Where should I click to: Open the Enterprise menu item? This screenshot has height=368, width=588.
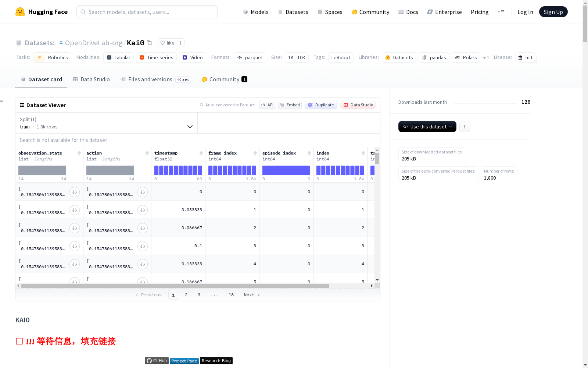tap(445, 12)
